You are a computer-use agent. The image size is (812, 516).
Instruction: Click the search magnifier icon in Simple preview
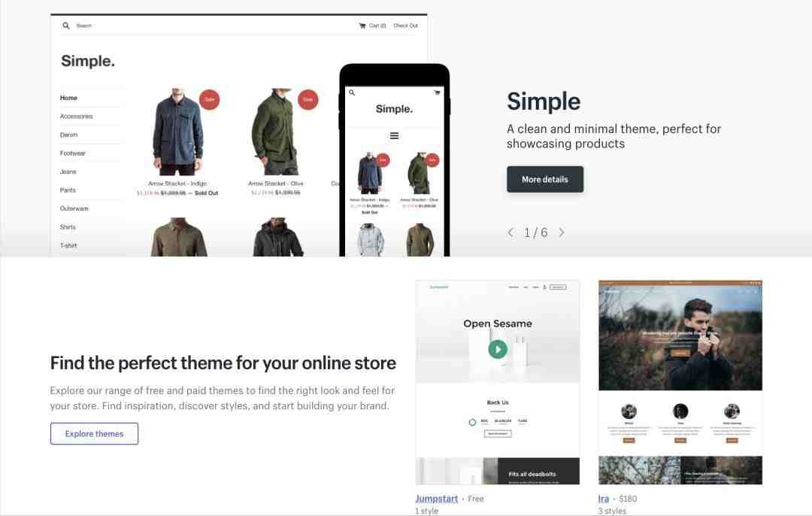65,26
